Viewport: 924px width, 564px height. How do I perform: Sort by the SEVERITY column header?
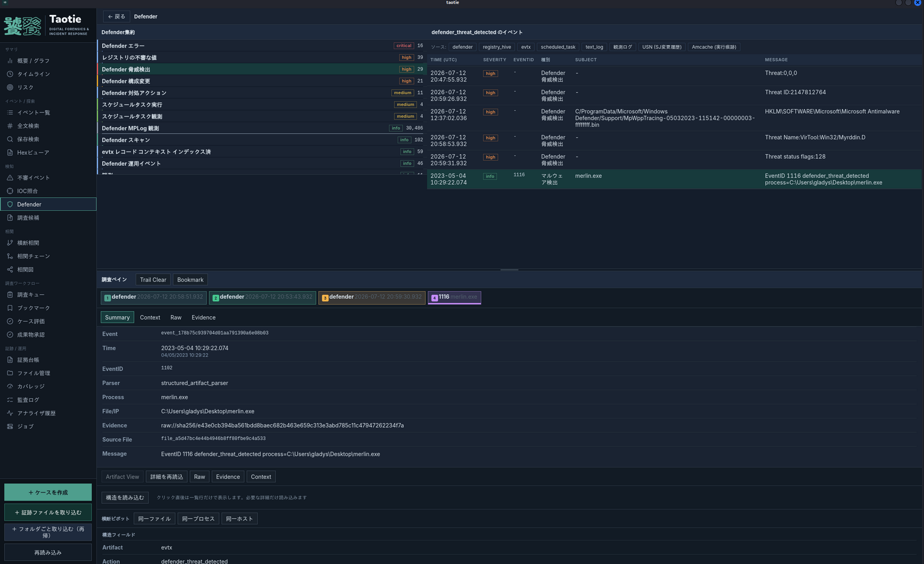click(x=494, y=60)
